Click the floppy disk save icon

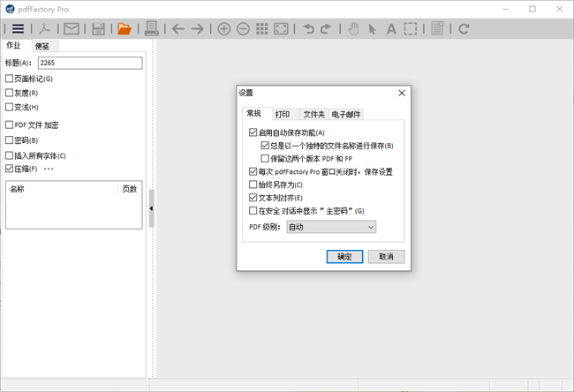click(98, 28)
